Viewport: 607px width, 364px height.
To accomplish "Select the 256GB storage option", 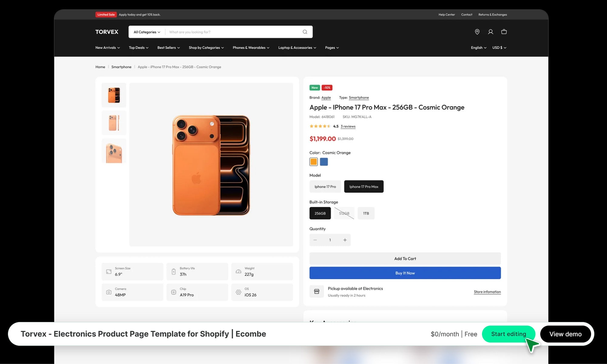I will [x=320, y=213].
